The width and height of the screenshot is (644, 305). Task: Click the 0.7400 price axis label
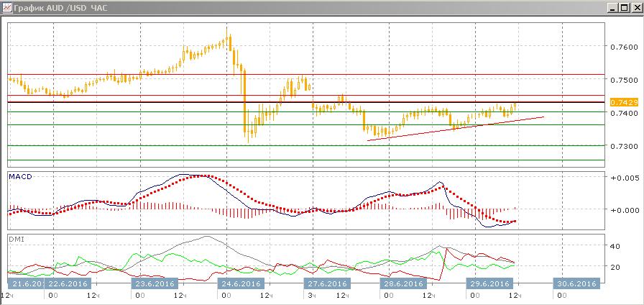point(624,113)
